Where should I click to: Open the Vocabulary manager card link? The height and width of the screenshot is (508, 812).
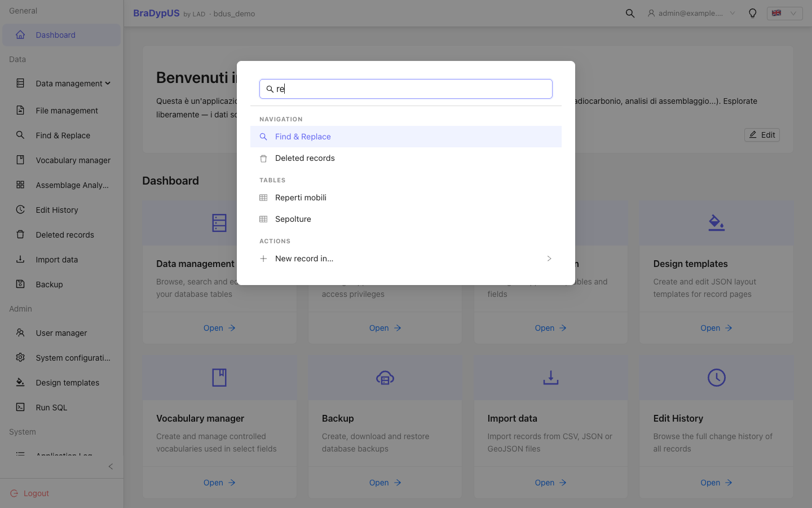coord(219,483)
